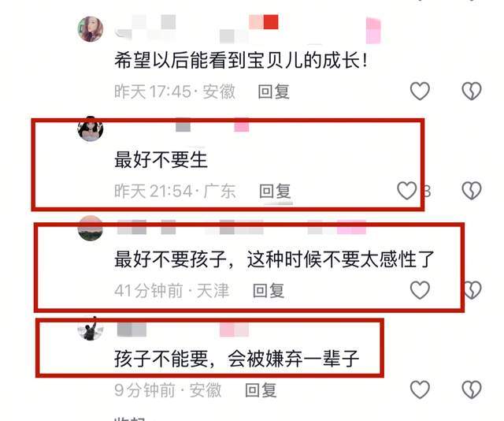Dislike the 希望以后能看到宝贝儿的成长 comment
This screenshot has height=421, width=504.
point(471,91)
